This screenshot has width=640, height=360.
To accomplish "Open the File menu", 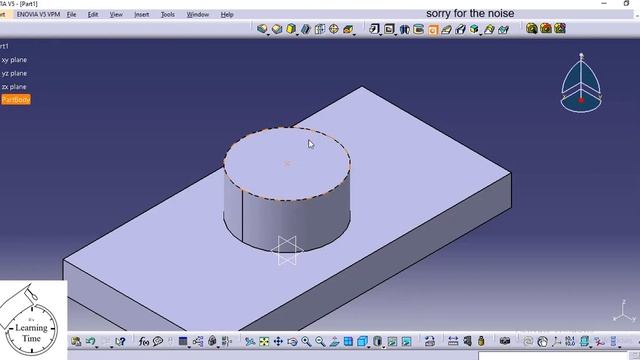I will [71, 14].
